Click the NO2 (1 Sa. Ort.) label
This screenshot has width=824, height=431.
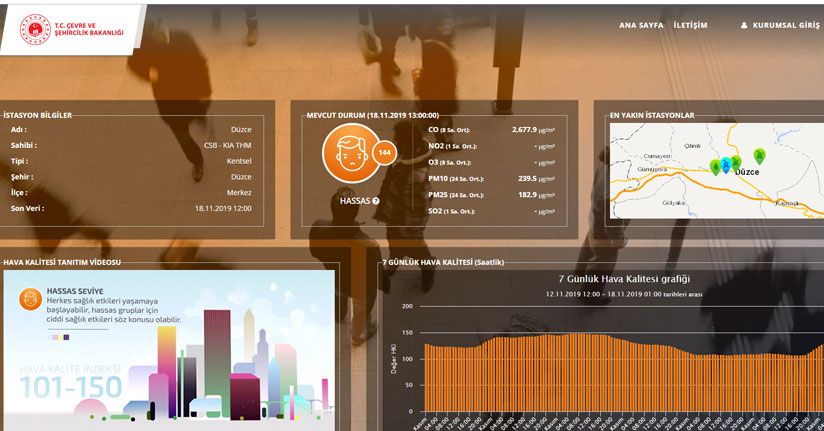[x=452, y=146]
